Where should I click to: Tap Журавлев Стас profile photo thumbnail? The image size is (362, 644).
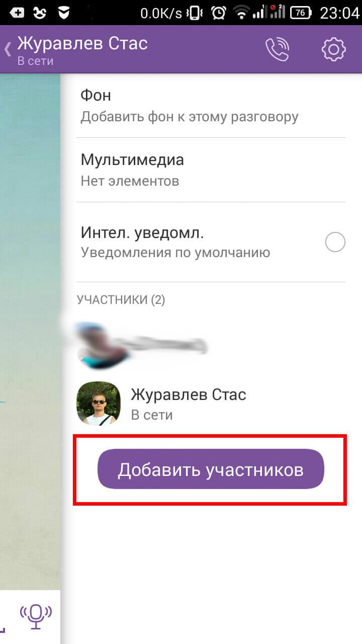[99, 403]
